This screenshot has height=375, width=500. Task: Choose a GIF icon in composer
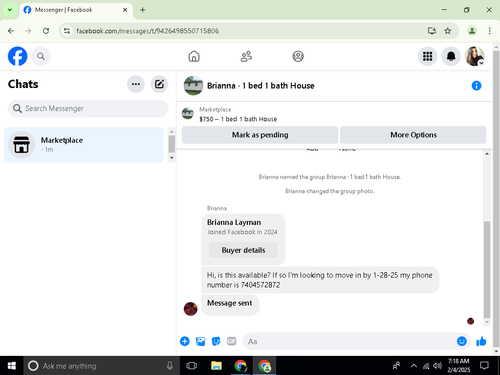pyautogui.click(x=231, y=341)
